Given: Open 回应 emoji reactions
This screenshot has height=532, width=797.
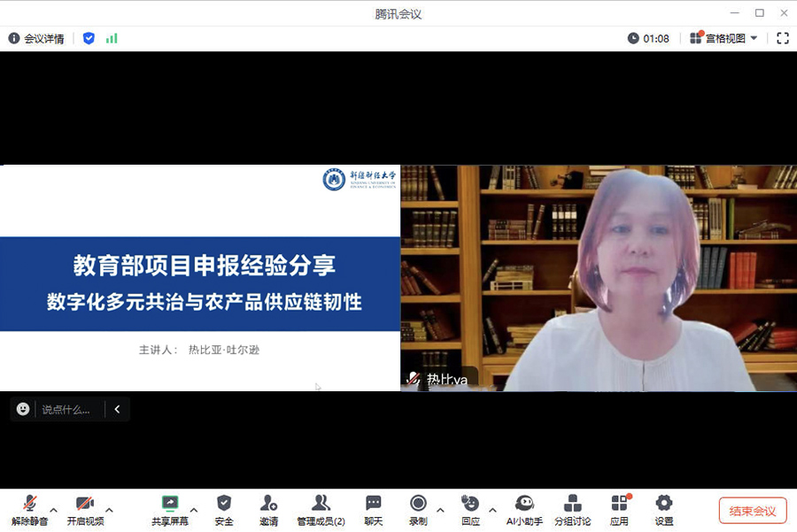Looking at the screenshot, I should pyautogui.click(x=470, y=509).
